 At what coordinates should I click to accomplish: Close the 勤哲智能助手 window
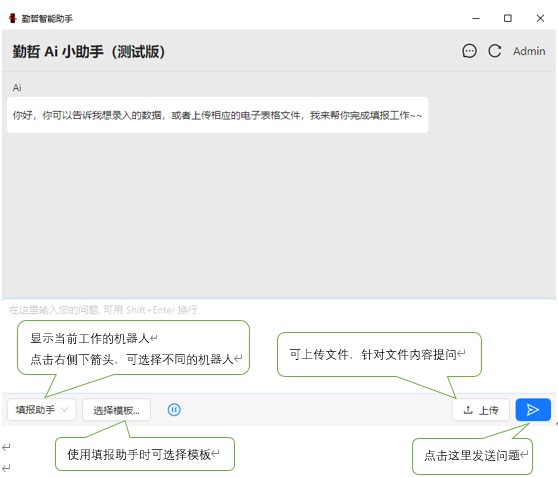pos(540,18)
